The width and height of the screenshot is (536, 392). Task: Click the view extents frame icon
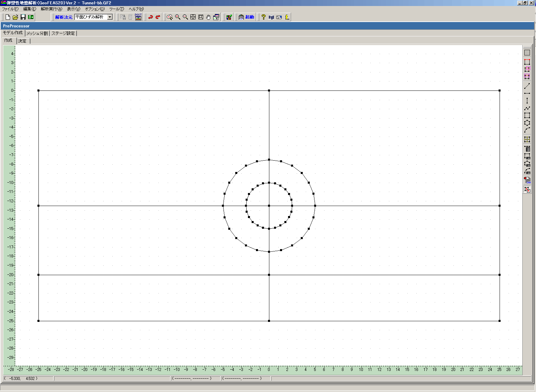[201, 17]
